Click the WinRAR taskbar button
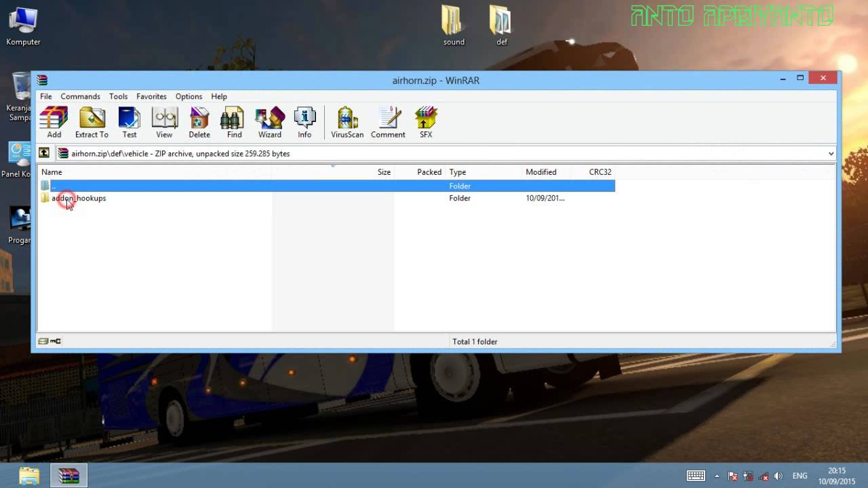The height and width of the screenshot is (488, 868). tap(68, 476)
